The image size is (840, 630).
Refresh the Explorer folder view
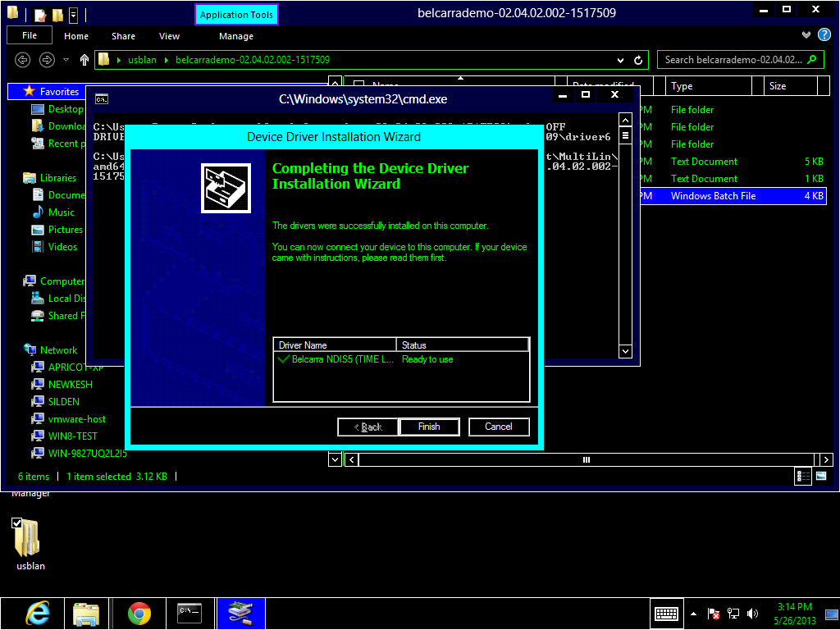[x=638, y=60]
